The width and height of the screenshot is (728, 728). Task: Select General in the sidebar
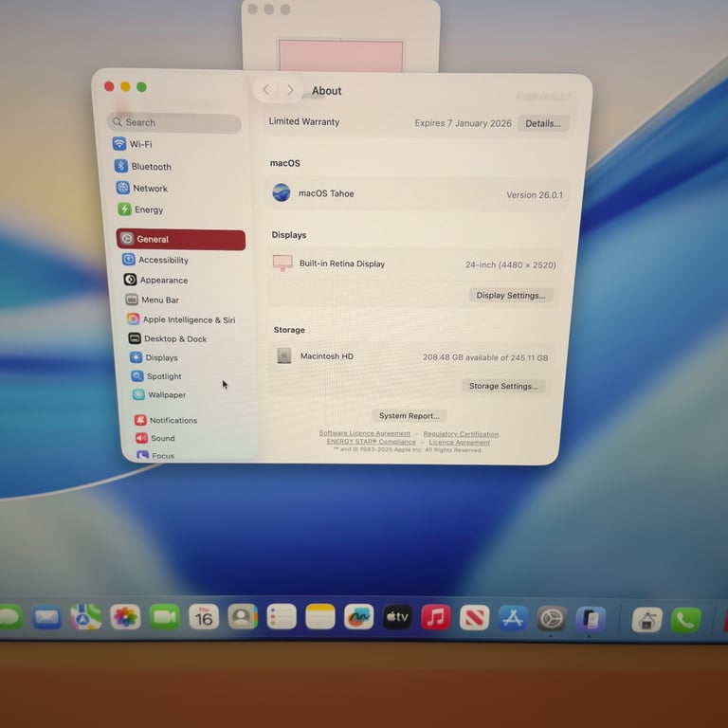[x=181, y=240]
